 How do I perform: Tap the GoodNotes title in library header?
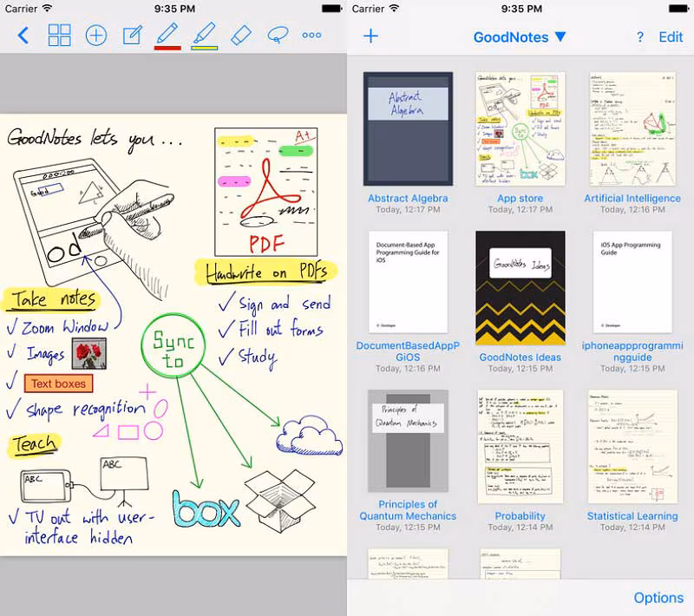(511, 37)
